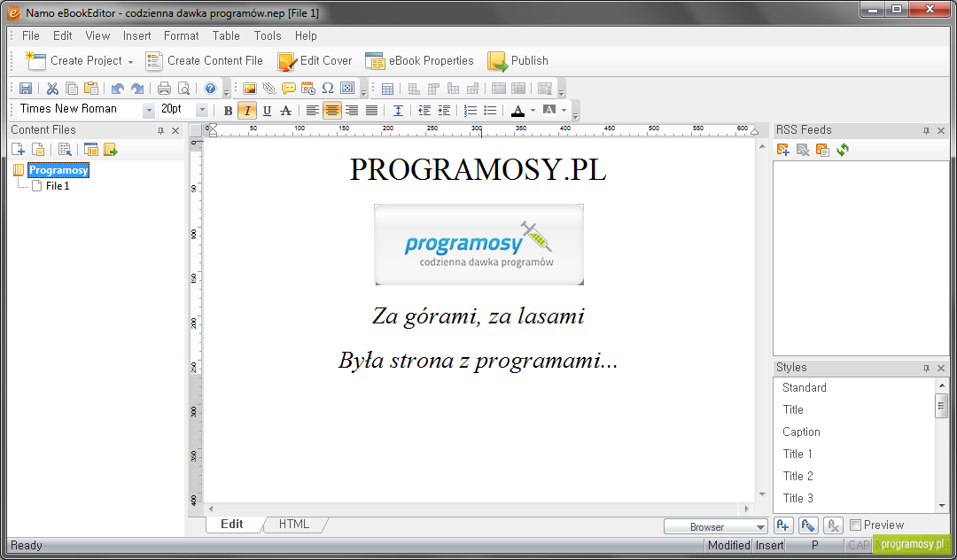Click the Create Project button
957x560 pixels.
[74, 61]
